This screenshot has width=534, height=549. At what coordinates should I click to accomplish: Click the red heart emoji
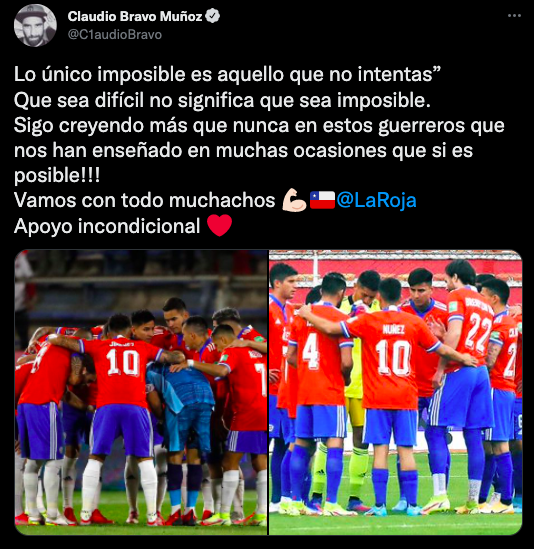click(x=220, y=225)
